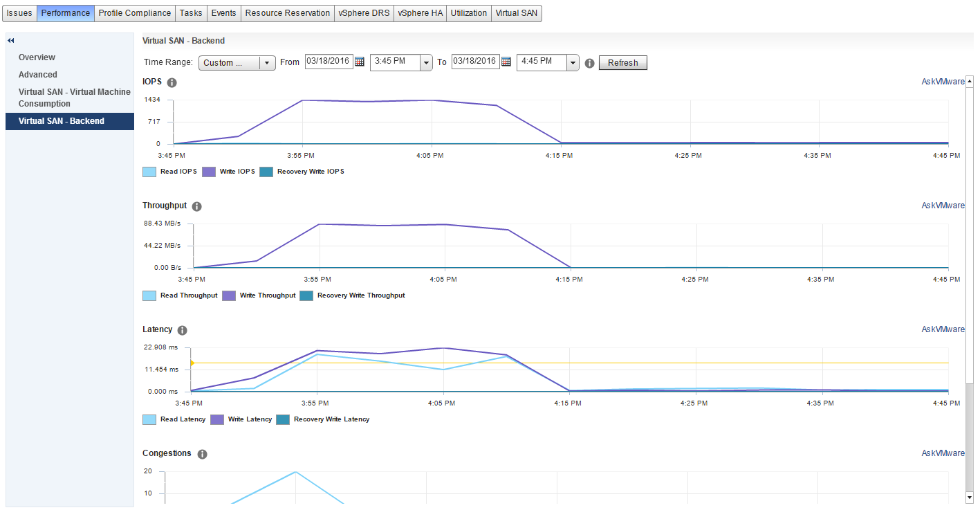Click AskVMware link beside IOPS chart

coord(943,82)
